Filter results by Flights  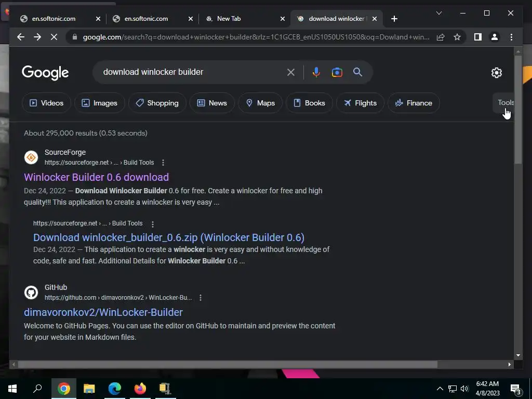pos(360,103)
